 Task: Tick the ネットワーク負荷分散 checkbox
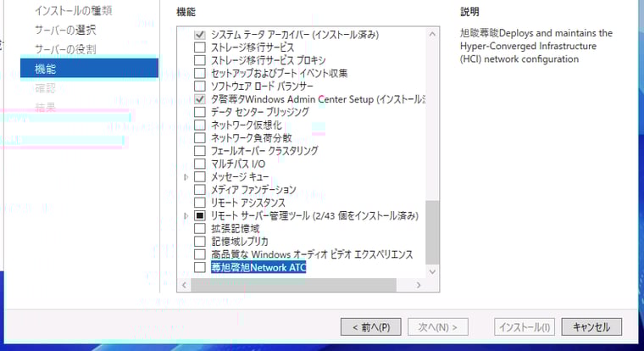pos(200,137)
